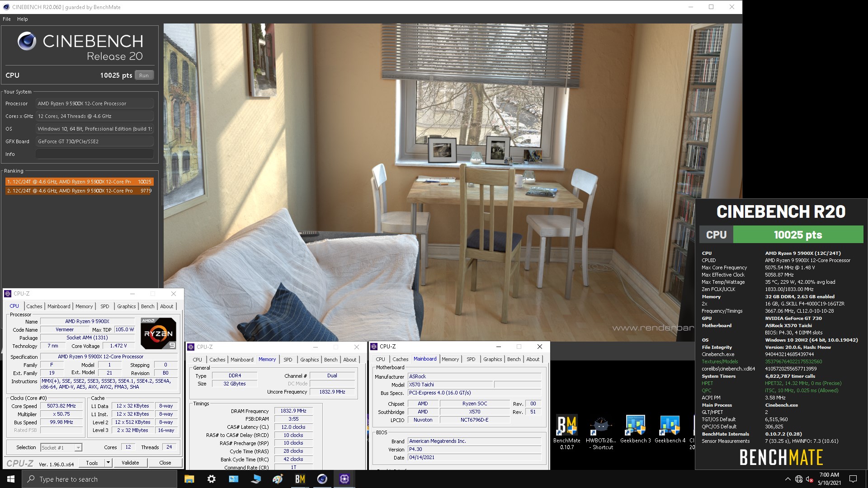Open File Explorer from the taskbar

(189, 479)
